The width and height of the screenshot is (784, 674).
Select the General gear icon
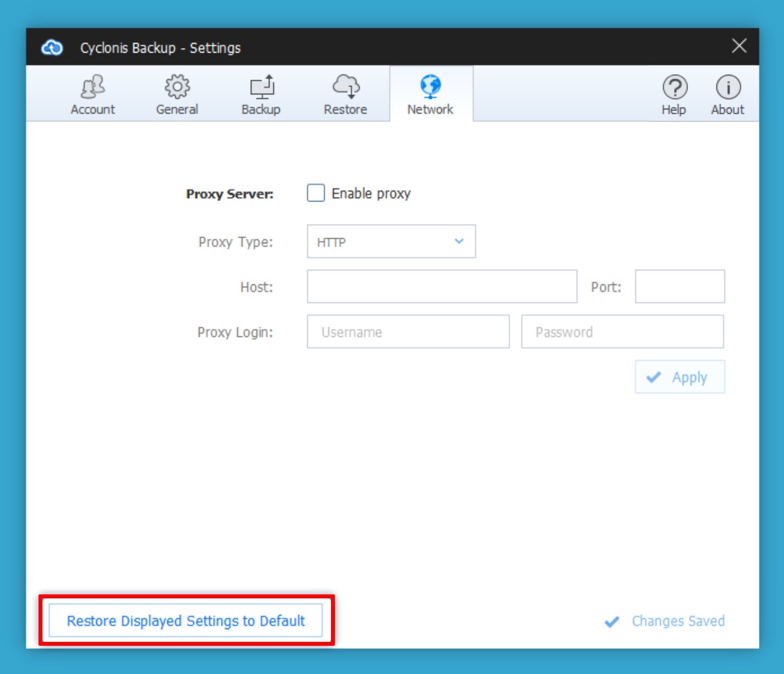tap(177, 87)
